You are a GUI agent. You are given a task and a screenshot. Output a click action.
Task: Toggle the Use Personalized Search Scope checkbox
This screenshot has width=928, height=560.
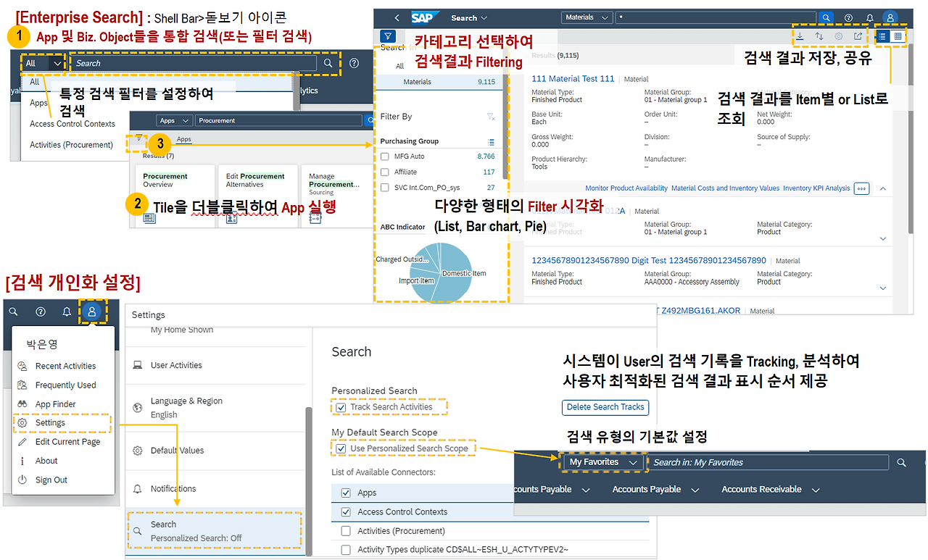[342, 448]
